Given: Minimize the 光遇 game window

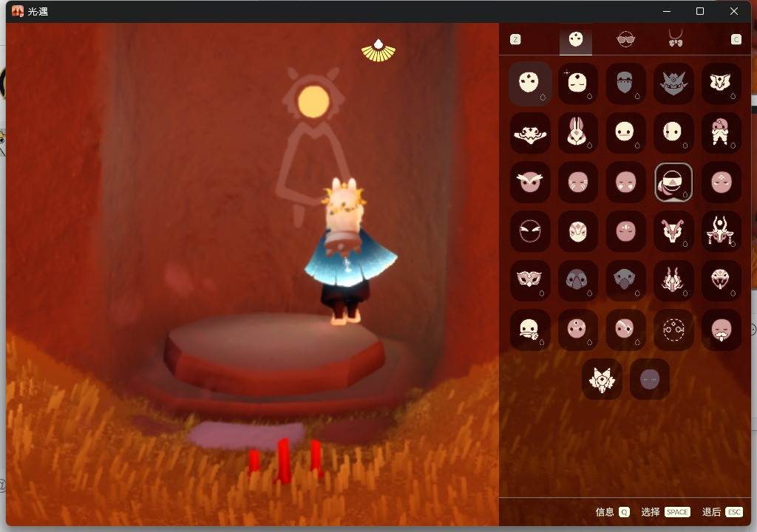Looking at the screenshot, I should coord(667,11).
